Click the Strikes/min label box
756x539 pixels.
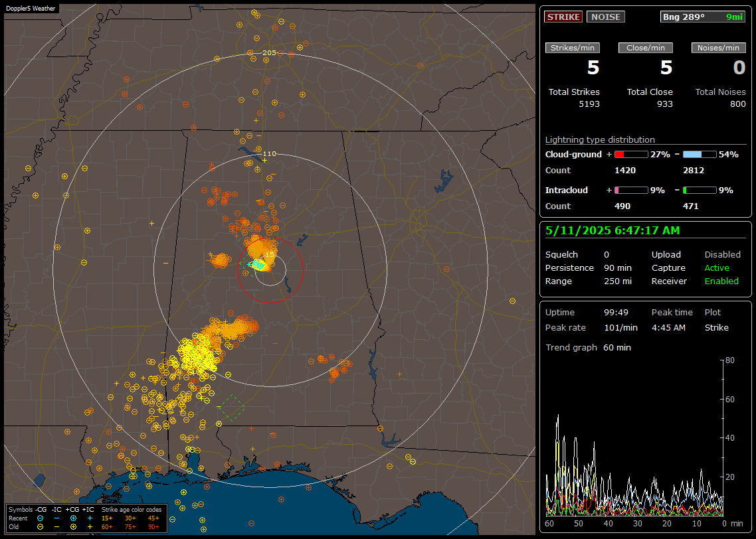[572, 48]
